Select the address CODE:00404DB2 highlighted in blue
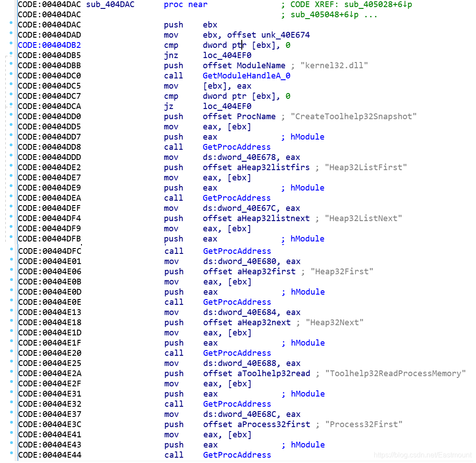The image size is (476, 463). (x=50, y=45)
